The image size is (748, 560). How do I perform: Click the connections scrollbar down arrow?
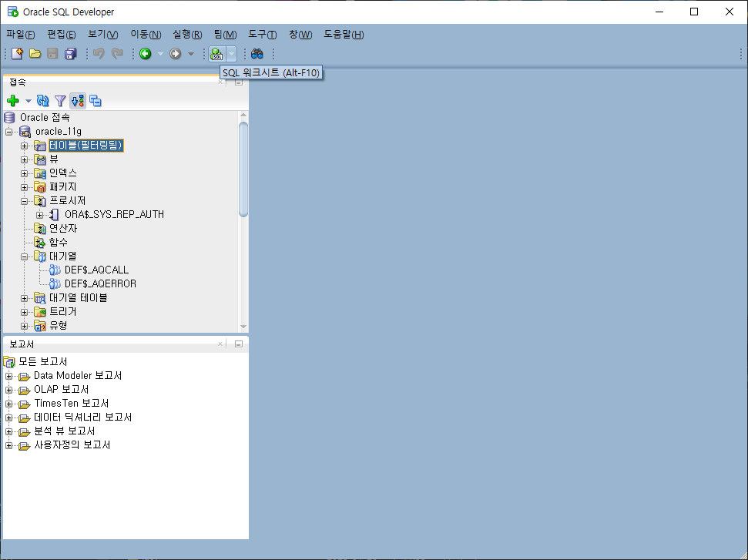243,327
